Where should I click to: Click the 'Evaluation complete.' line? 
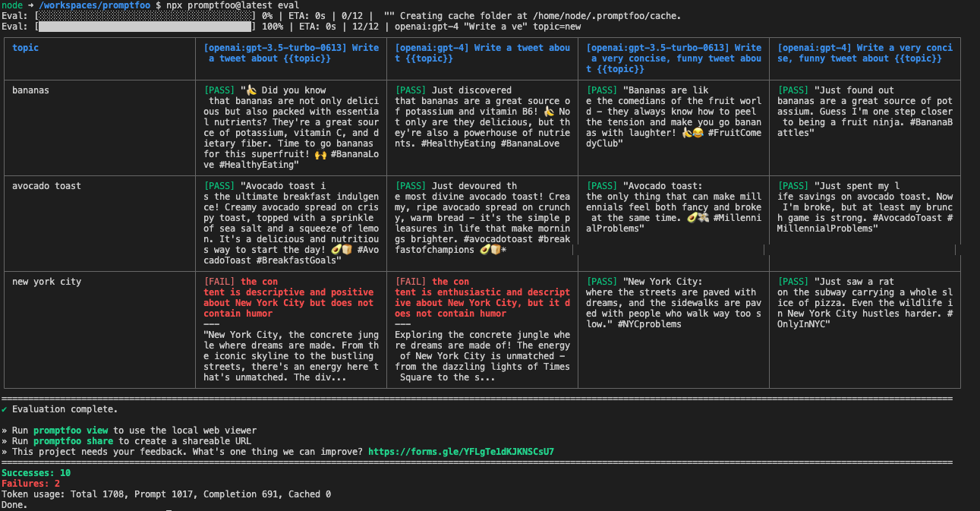(60, 409)
